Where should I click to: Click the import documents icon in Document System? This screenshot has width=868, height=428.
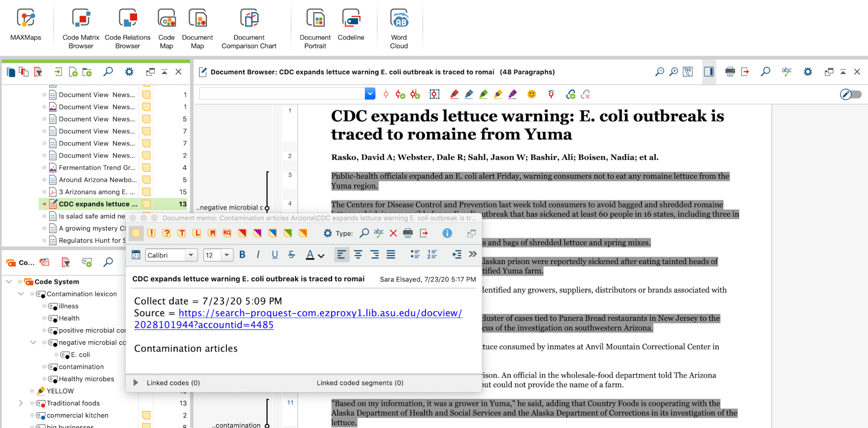[58, 72]
